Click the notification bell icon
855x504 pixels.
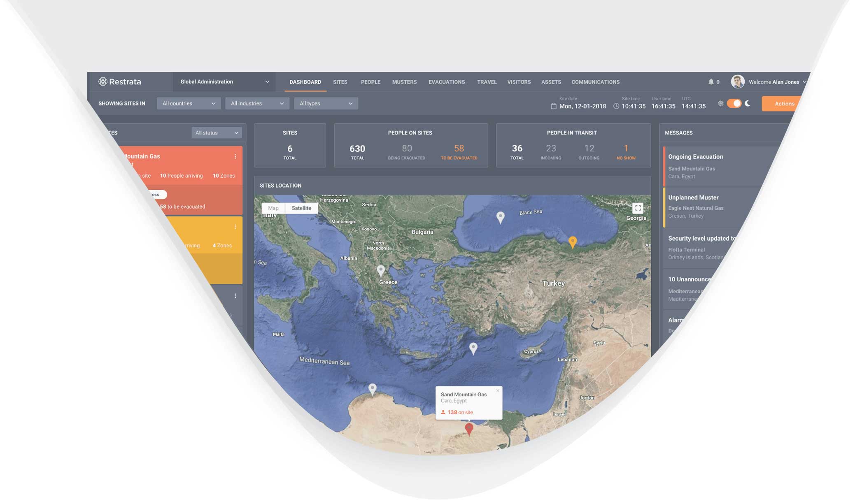(711, 82)
